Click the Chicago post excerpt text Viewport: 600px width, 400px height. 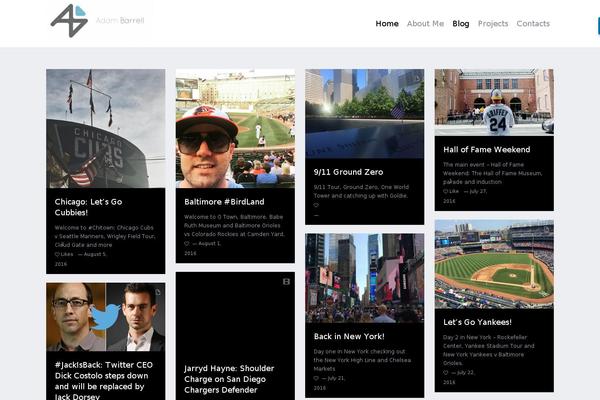[x=104, y=236]
